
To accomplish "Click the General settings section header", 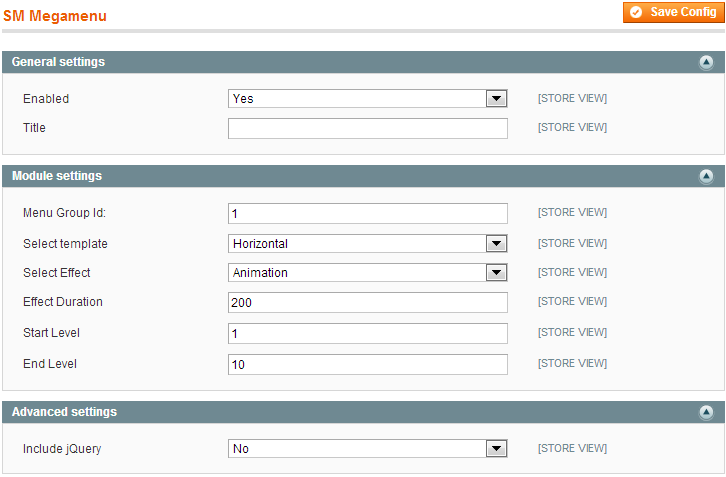I will coord(363,62).
